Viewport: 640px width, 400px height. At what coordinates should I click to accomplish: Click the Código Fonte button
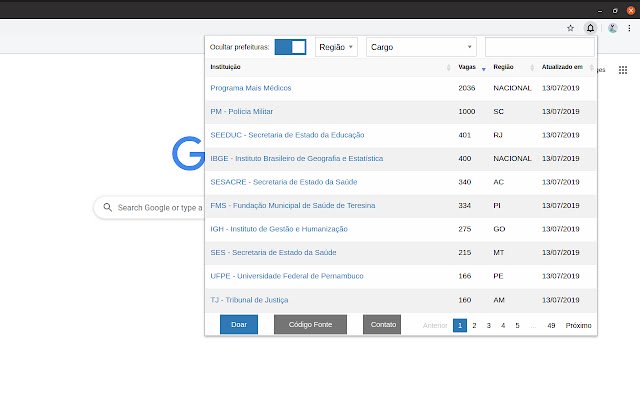tap(310, 324)
